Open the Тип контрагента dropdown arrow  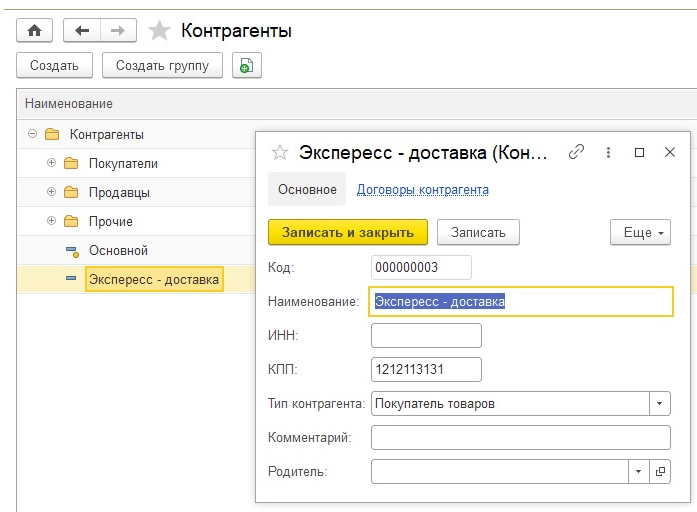click(x=660, y=403)
